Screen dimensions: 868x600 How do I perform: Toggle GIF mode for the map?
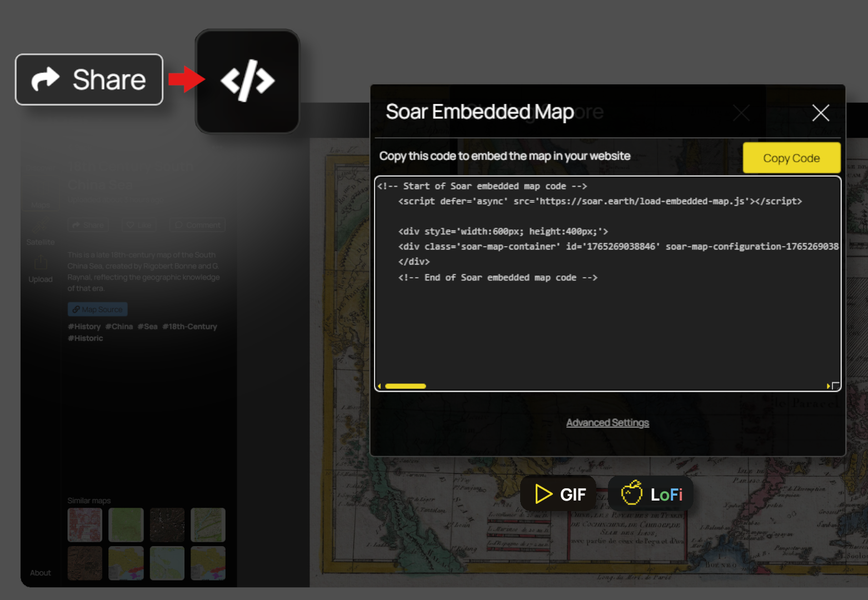tap(558, 493)
